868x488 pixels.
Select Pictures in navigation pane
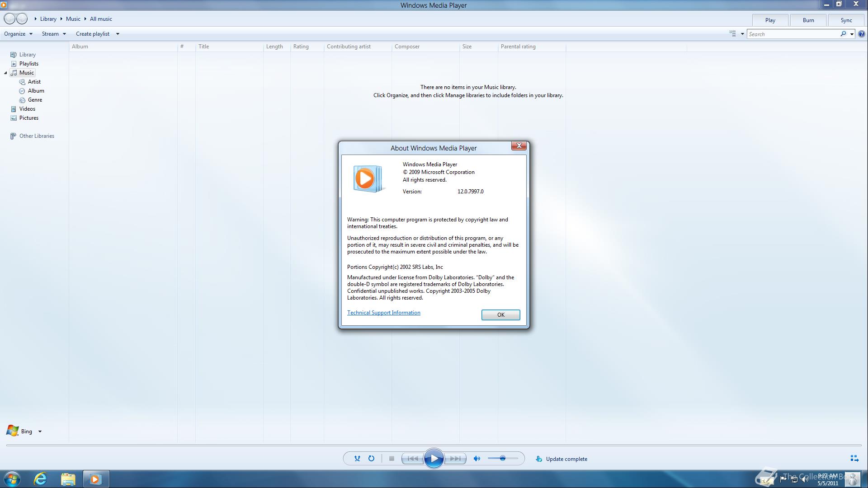(x=28, y=118)
